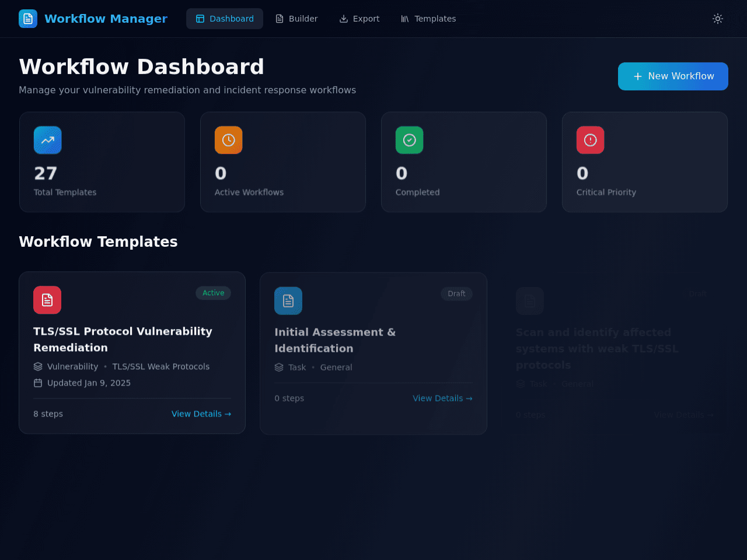Click 0 steps on Initial Assessment card
The image size is (747, 560).
point(289,398)
